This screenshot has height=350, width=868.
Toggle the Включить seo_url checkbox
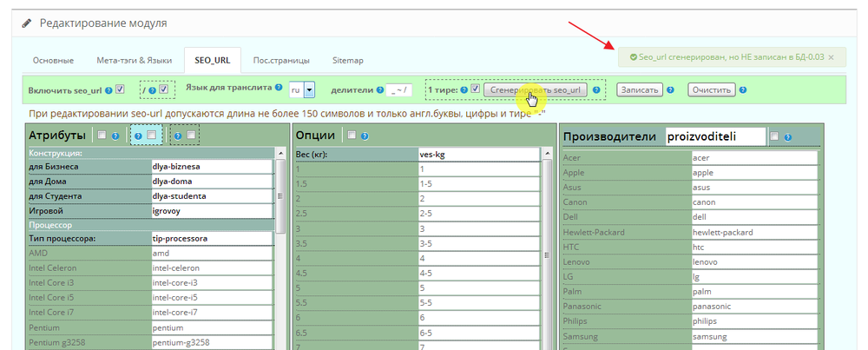(120, 89)
